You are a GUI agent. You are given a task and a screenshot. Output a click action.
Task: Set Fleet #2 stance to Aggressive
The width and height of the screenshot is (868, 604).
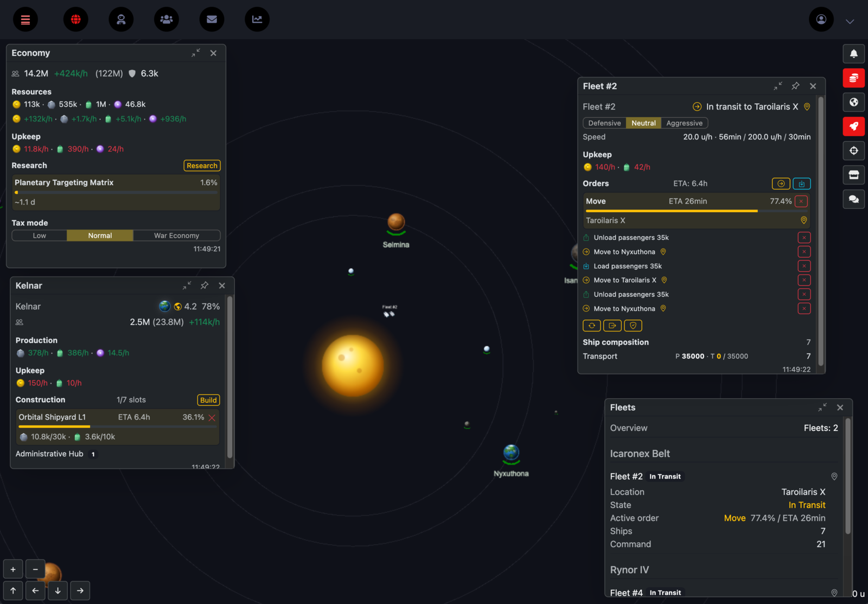click(684, 123)
